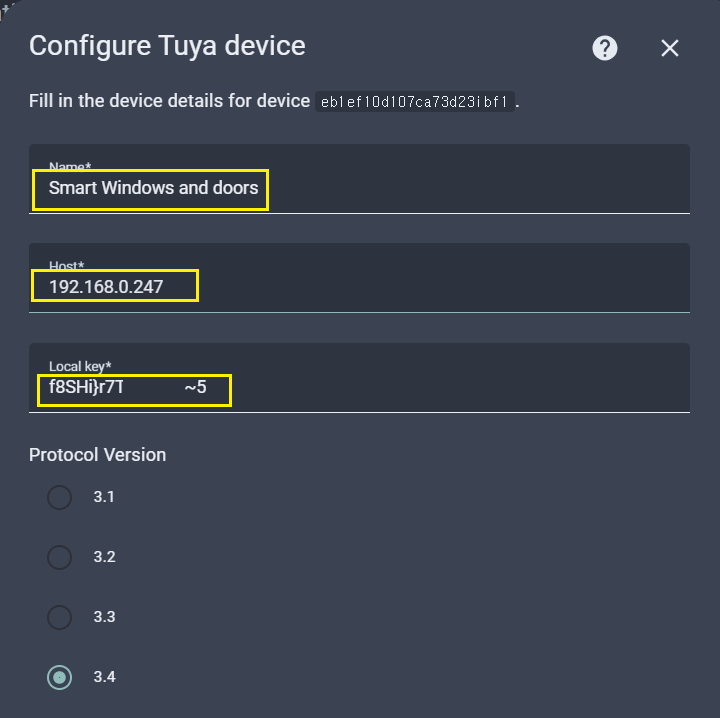Click the "3.1" text label
Image resolution: width=720 pixels, height=718 pixels.
pos(104,497)
